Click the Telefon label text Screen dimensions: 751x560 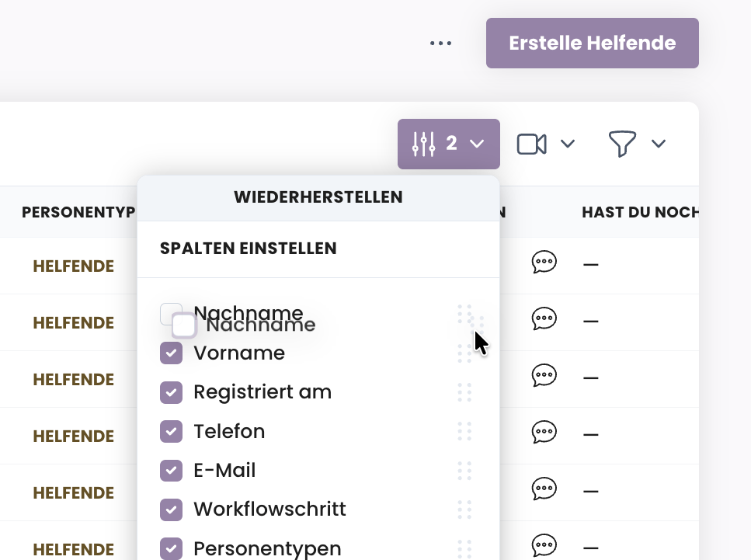[229, 432]
